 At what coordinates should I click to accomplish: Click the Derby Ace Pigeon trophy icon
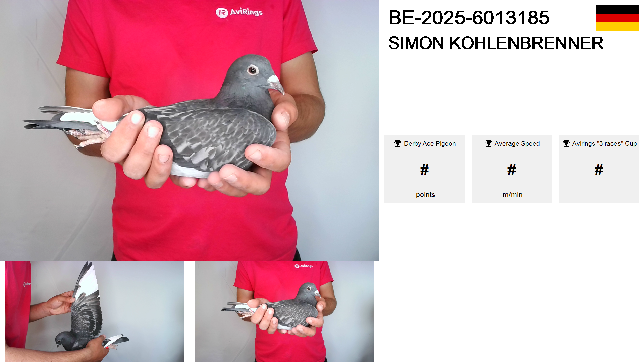click(398, 143)
